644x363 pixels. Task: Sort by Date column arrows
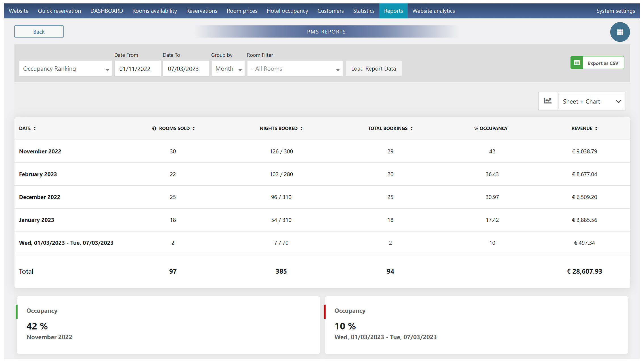click(35, 128)
